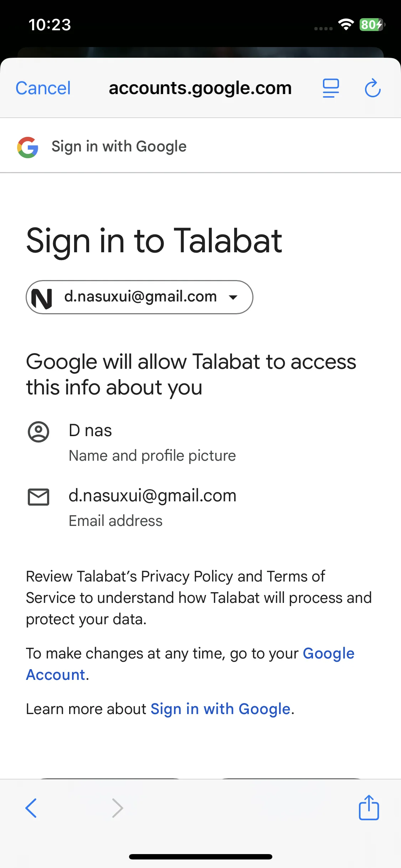Viewport: 401px width, 868px height.
Task: Tap the Google G logo
Action: [28, 147]
